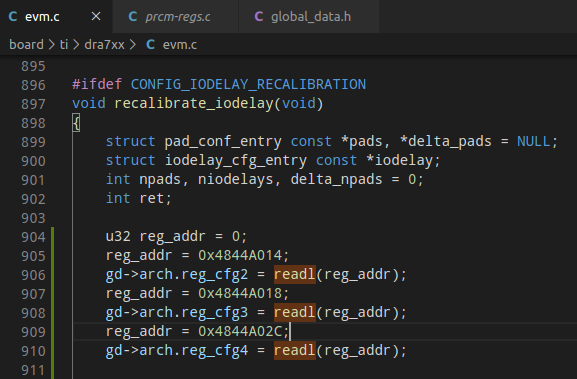Image resolution: width=577 pixels, height=379 pixels.
Task: Close the evm.c tab
Action: point(96,17)
